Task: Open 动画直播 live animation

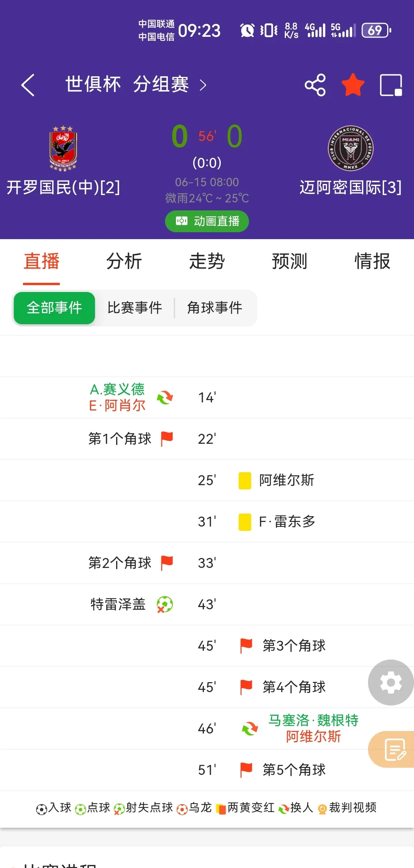Action: coord(207,221)
